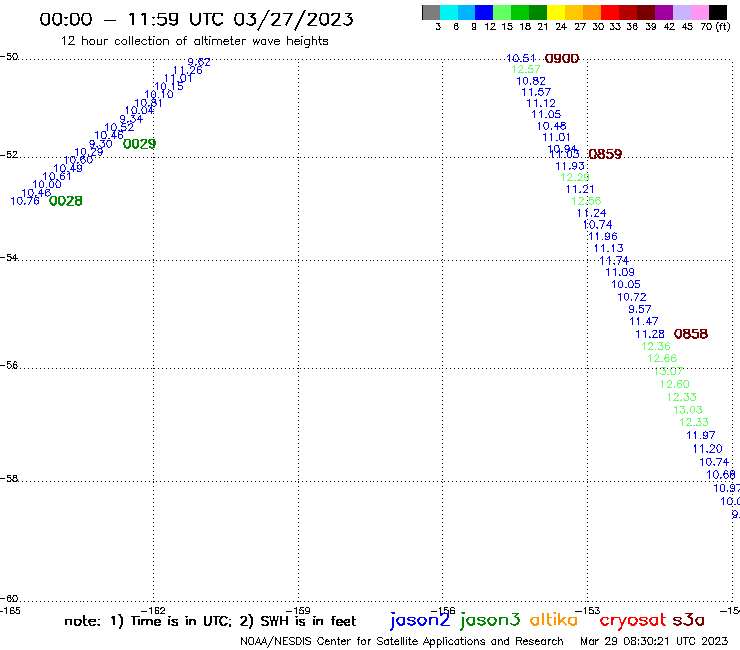
Task: Click the 11.47 wave height value
Action: click(644, 321)
